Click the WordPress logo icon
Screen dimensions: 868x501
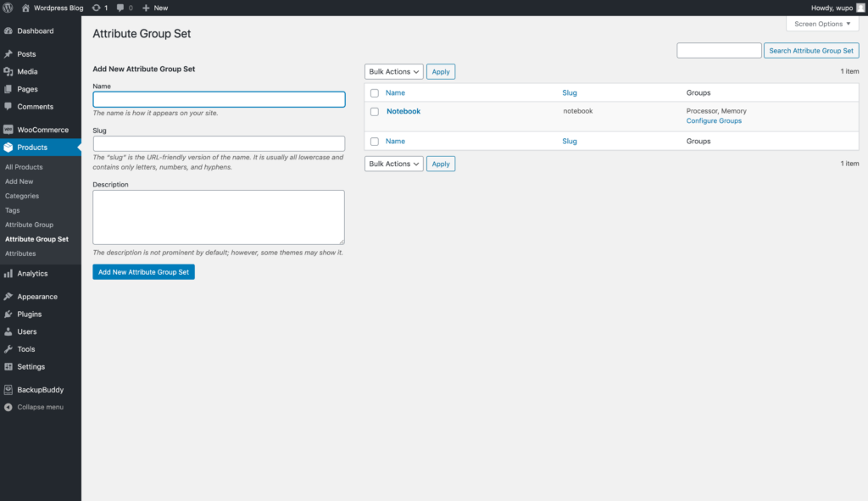pyautogui.click(x=8, y=8)
